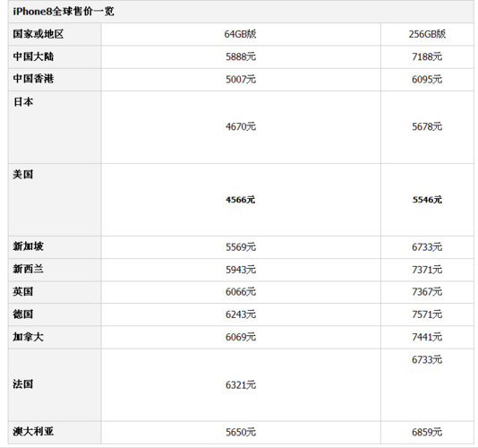Choose the 7441元 price cell

pos(427,337)
